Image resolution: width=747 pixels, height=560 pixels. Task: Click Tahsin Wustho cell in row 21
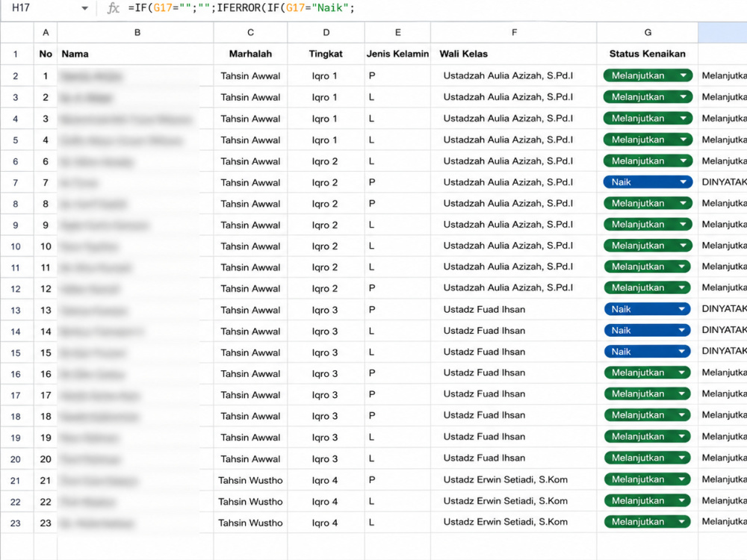click(x=250, y=480)
